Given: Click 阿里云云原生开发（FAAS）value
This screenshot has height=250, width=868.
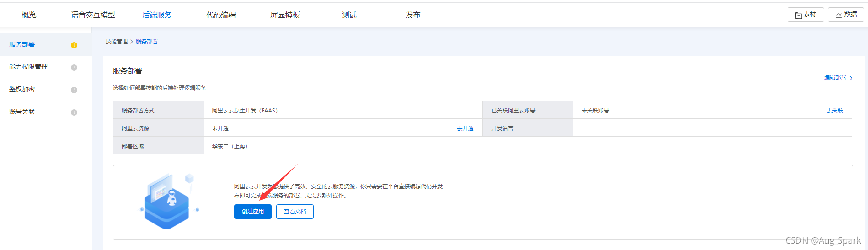Looking at the screenshot, I should (245, 111).
